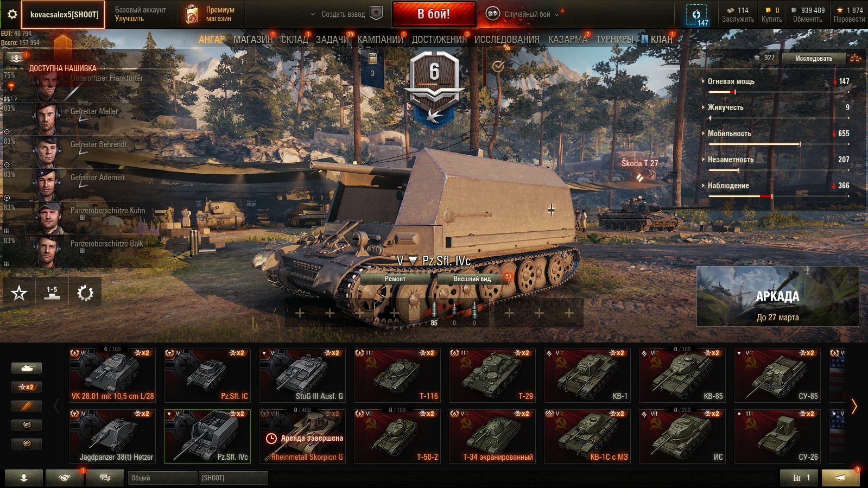This screenshot has height=488, width=868.
Task: Toggle the tank type carousel filter
Action: coord(27,368)
